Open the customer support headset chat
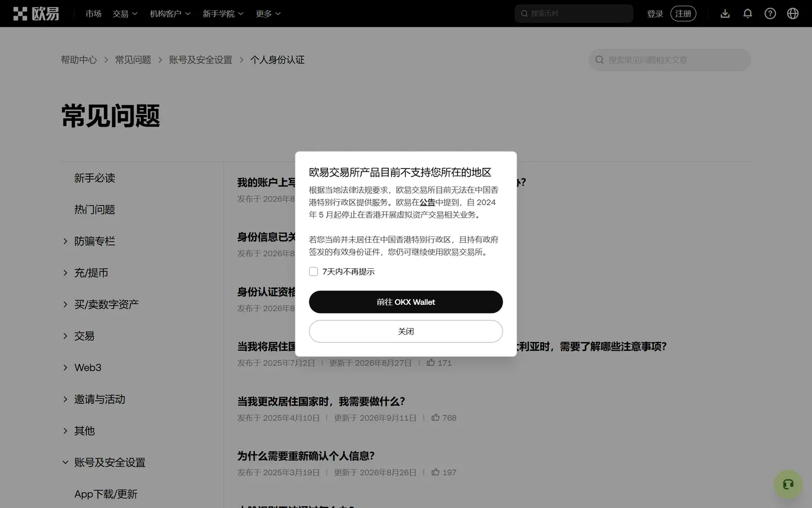The width and height of the screenshot is (812, 508). 788,484
